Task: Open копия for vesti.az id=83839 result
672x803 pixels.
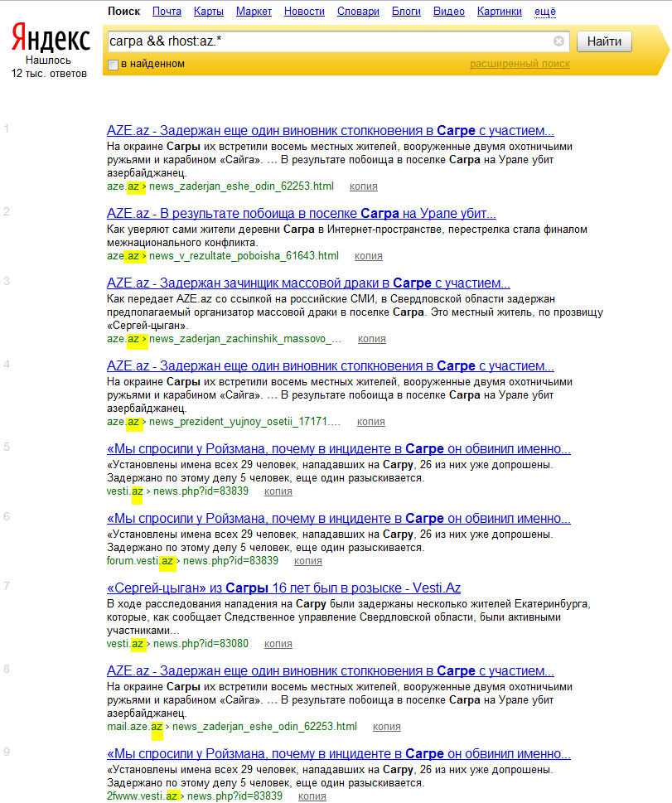Action: (x=278, y=491)
